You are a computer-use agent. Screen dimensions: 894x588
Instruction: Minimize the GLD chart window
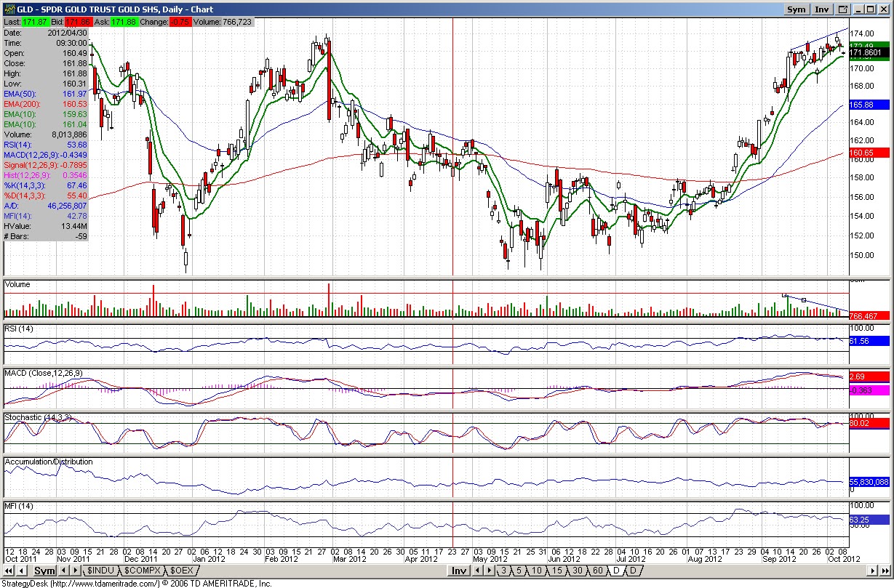pyautogui.click(x=858, y=9)
